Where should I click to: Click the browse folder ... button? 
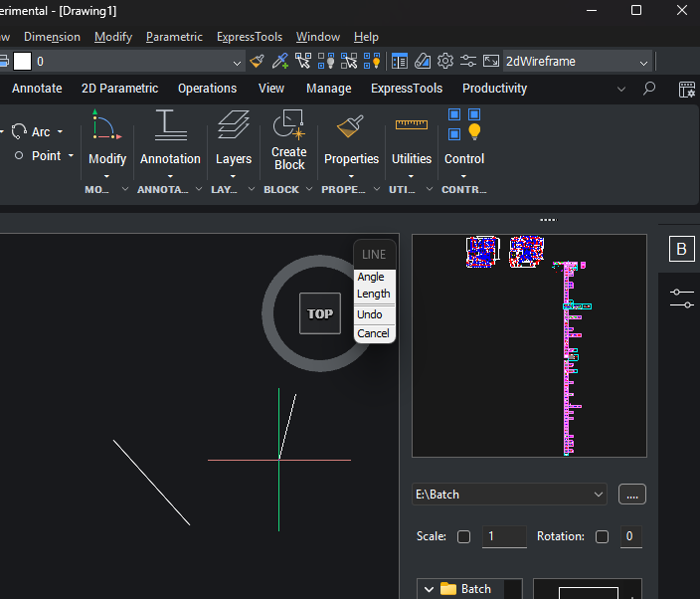click(x=631, y=495)
